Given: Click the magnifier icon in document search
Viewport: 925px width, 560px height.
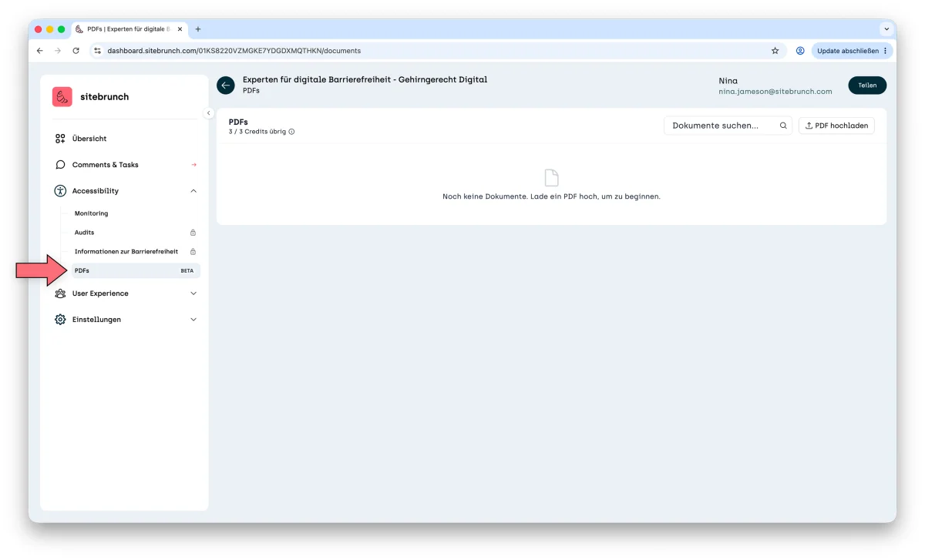Looking at the screenshot, I should [x=783, y=126].
